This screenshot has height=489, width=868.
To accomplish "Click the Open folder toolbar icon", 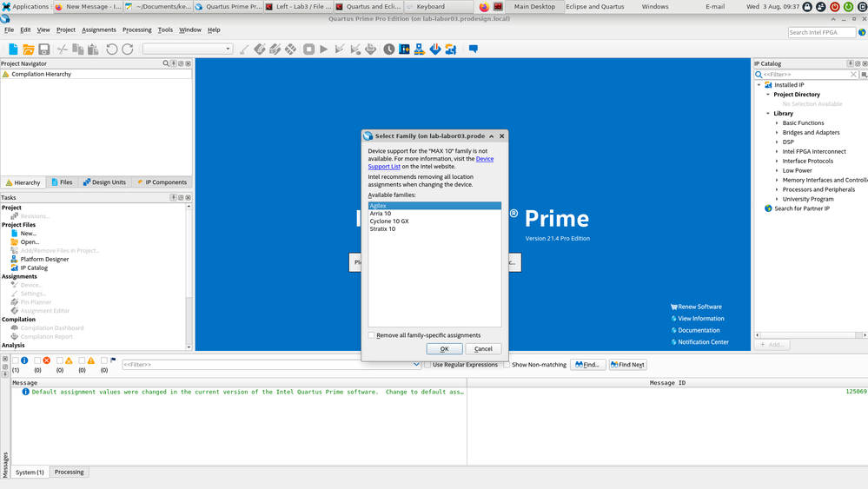I will pyautogui.click(x=28, y=50).
